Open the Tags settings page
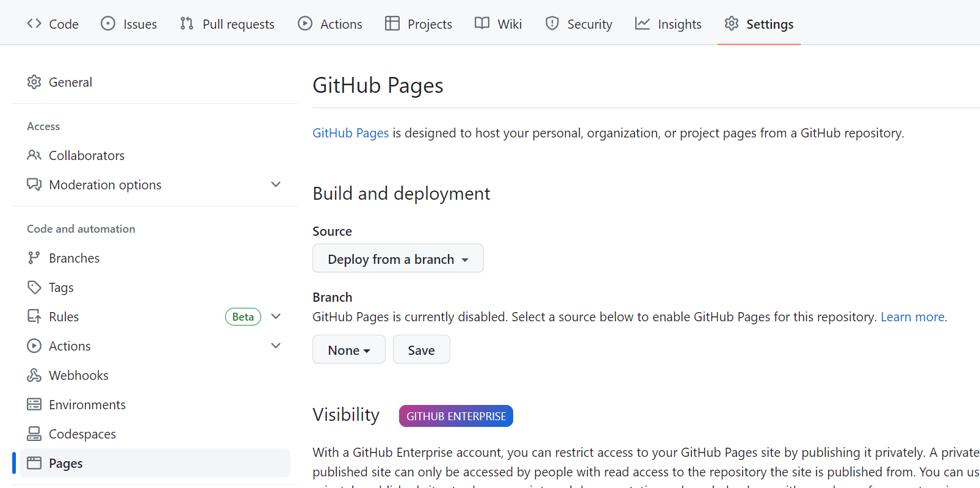This screenshot has width=980, height=488. click(155, 287)
